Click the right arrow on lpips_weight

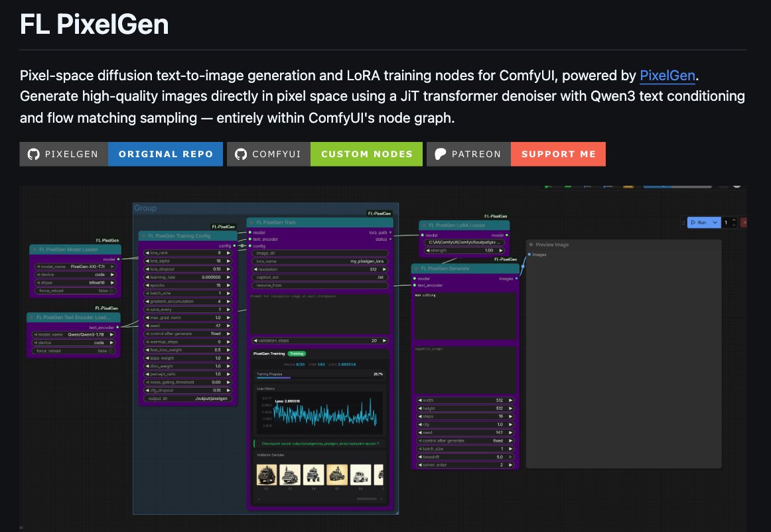228,358
